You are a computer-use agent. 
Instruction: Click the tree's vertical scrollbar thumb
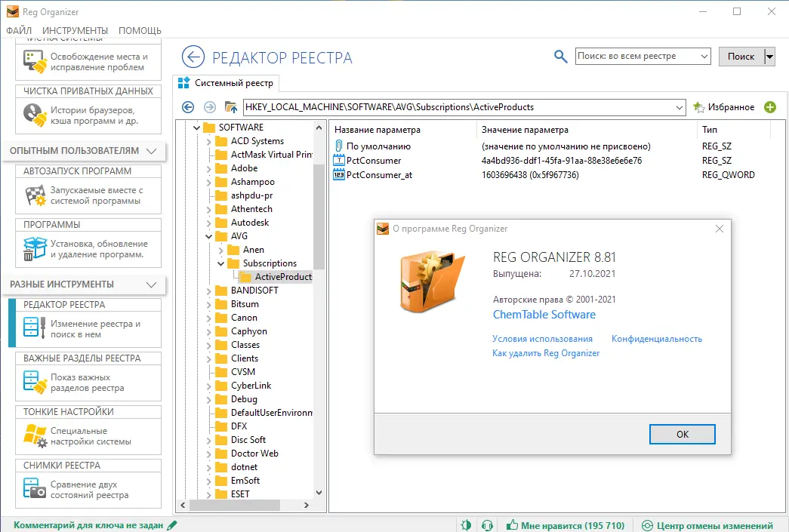tap(319, 217)
